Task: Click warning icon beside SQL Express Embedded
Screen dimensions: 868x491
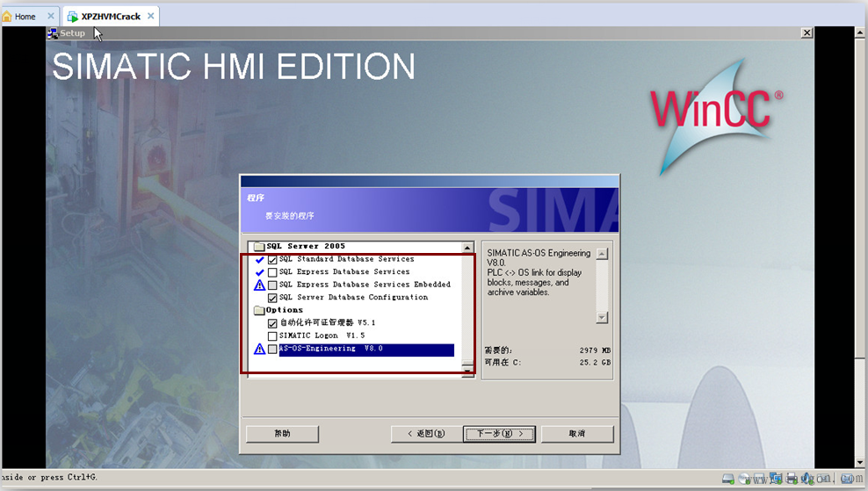Action: click(259, 285)
